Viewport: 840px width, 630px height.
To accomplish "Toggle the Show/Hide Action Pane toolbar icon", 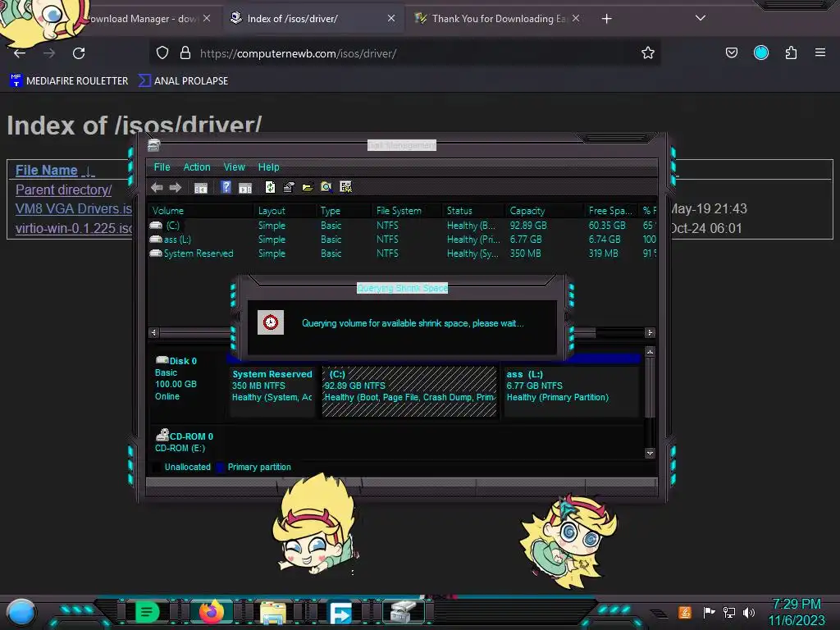I will pos(244,188).
